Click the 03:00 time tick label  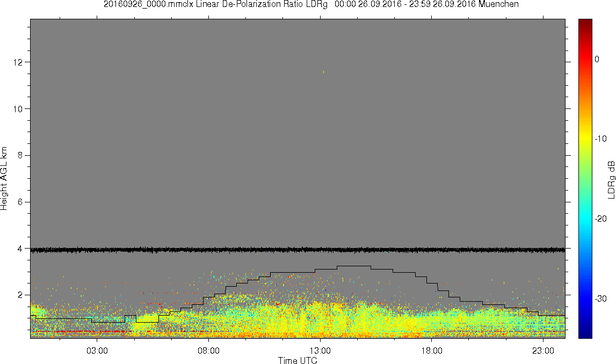[97, 351]
